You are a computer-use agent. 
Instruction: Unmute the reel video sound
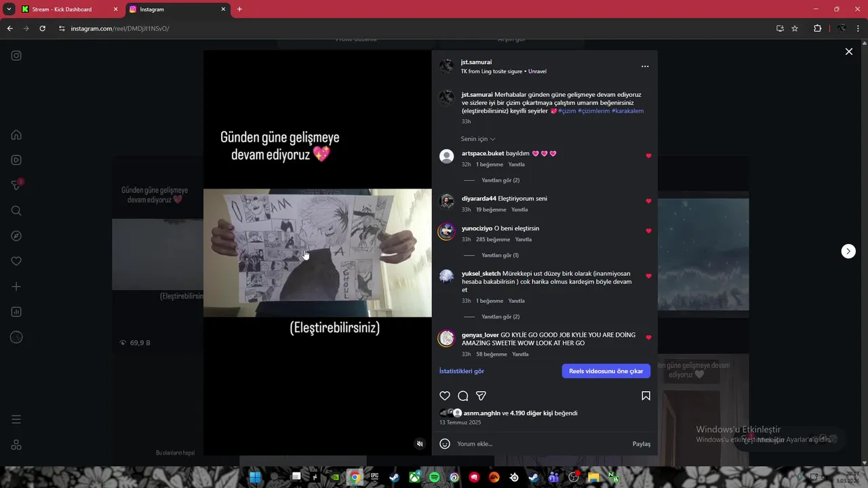(x=420, y=444)
